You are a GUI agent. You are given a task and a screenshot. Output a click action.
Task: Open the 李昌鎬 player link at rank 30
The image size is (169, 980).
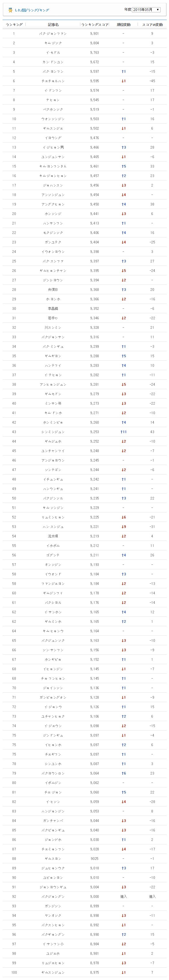pos(53,309)
